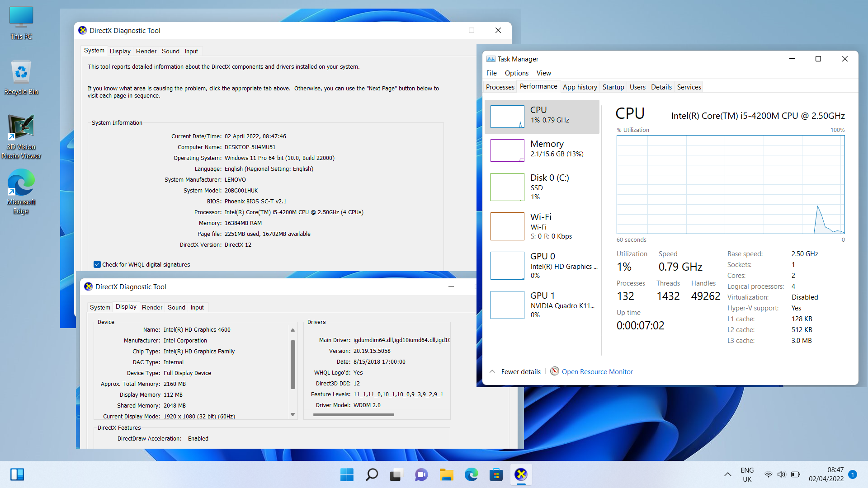
Task: Select the CPU performance graph thumbnail
Action: tap(507, 117)
